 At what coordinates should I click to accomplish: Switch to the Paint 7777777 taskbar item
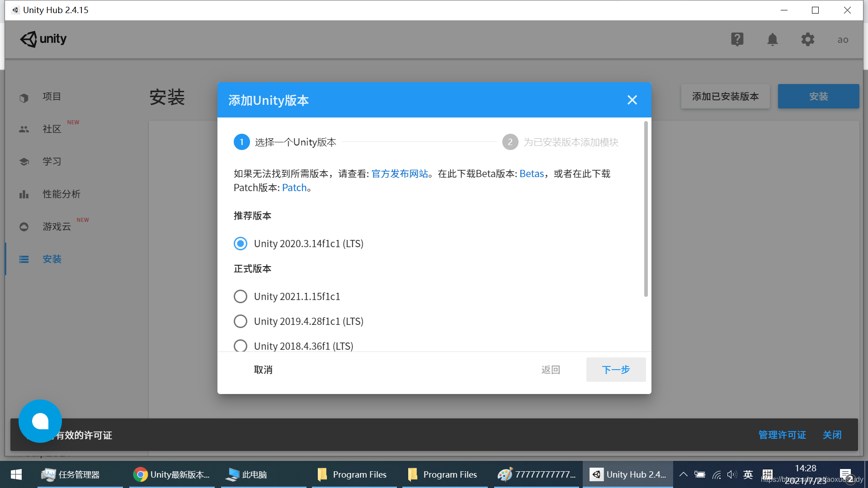coord(537,474)
